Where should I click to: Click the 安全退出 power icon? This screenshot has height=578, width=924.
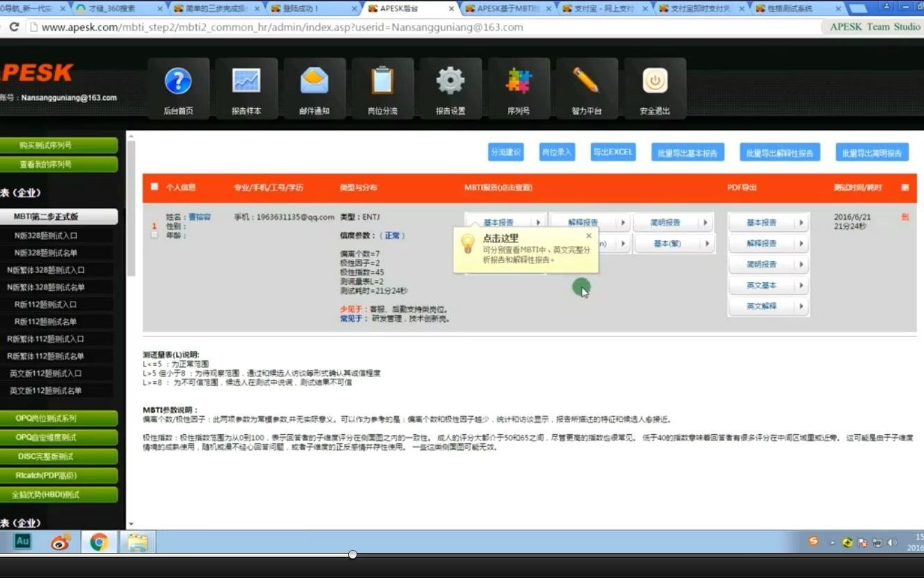click(x=655, y=81)
